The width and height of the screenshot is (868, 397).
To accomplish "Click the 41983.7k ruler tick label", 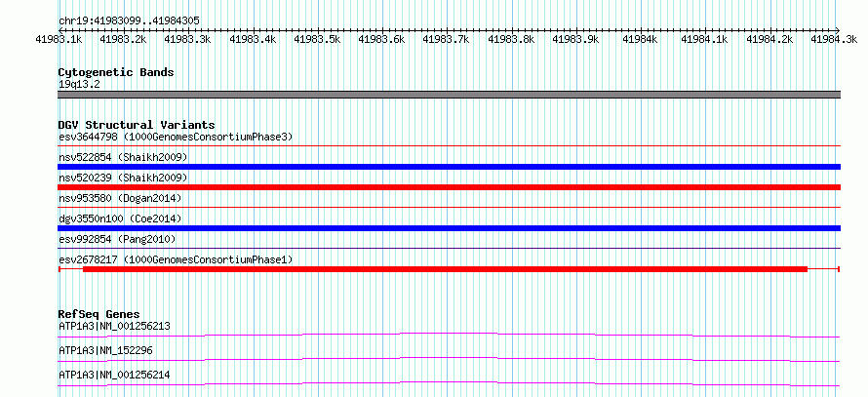I will (x=446, y=39).
